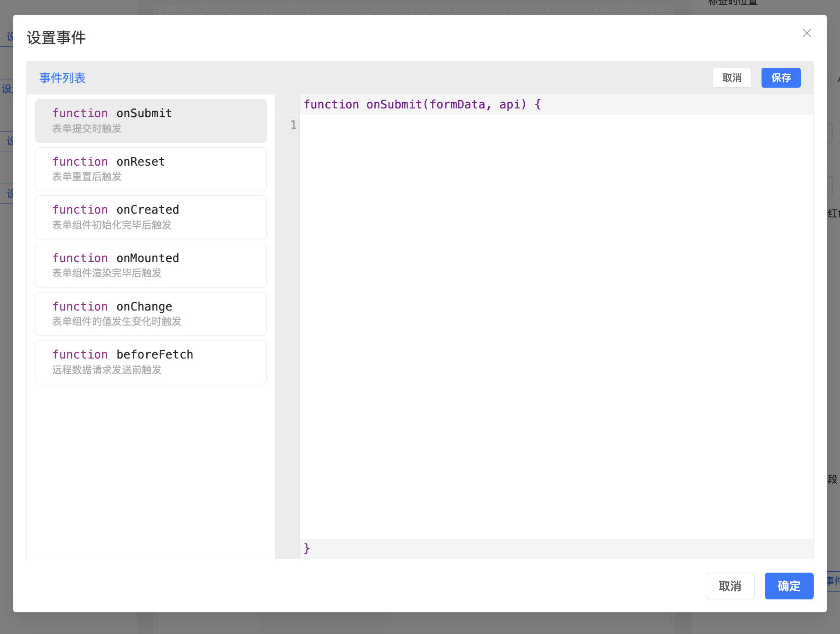Click the closing brace line of editor
The height and width of the screenshot is (634, 840).
click(x=307, y=548)
